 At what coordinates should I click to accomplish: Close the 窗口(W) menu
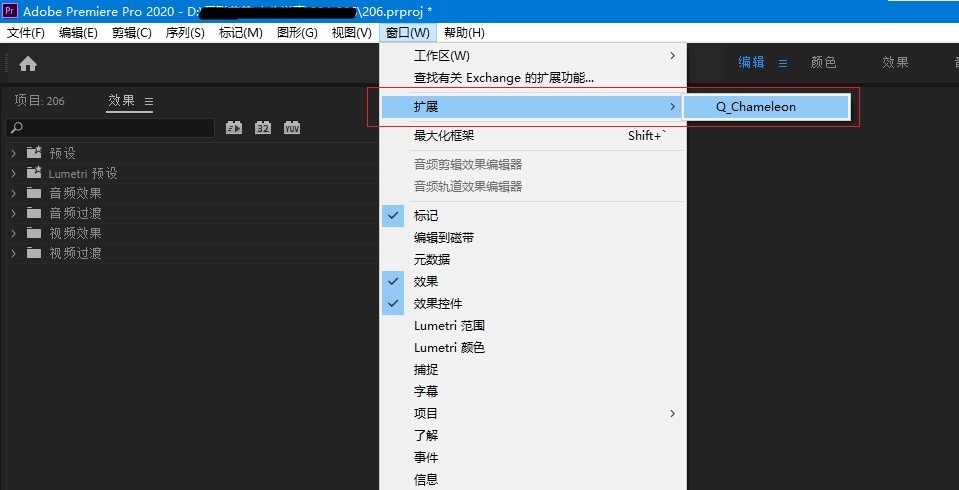tap(408, 33)
